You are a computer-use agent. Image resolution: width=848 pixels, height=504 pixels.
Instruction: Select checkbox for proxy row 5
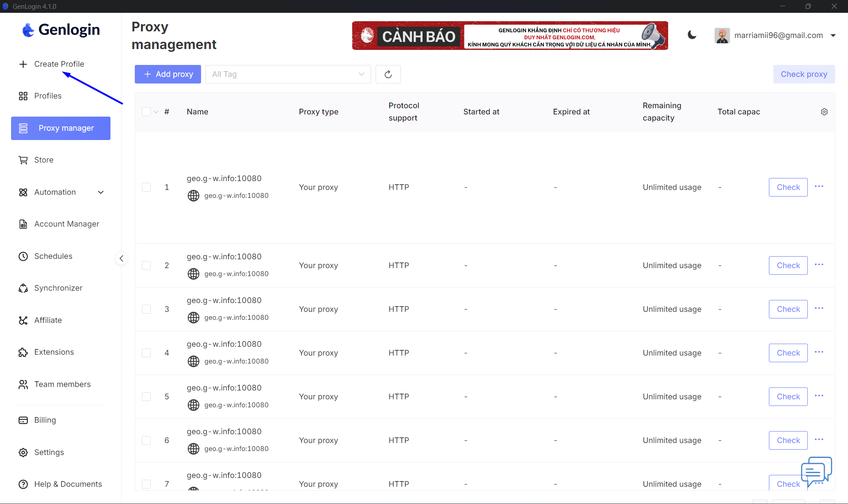(x=146, y=397)
